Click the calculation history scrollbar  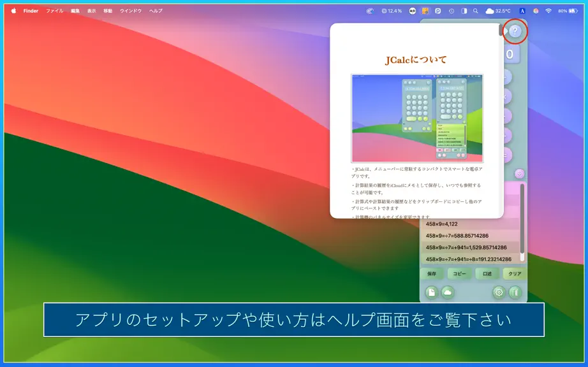[522, 222]
